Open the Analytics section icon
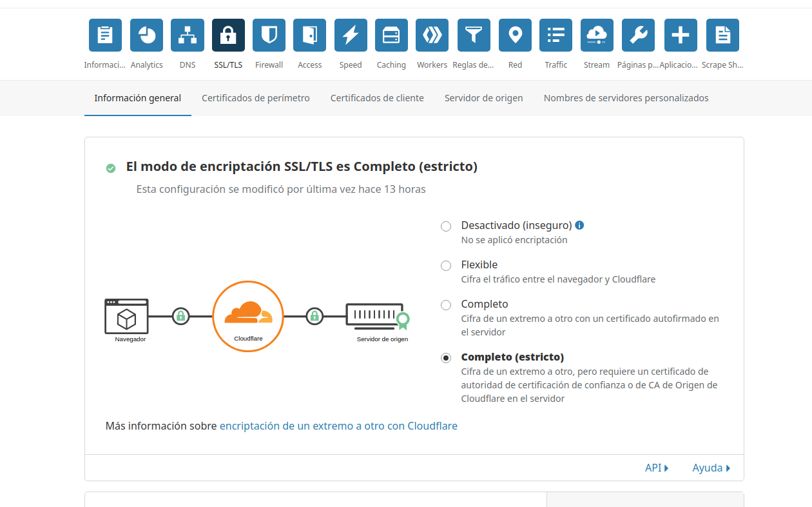Screen dimensions: 812x507 click(x=146, y=35)
